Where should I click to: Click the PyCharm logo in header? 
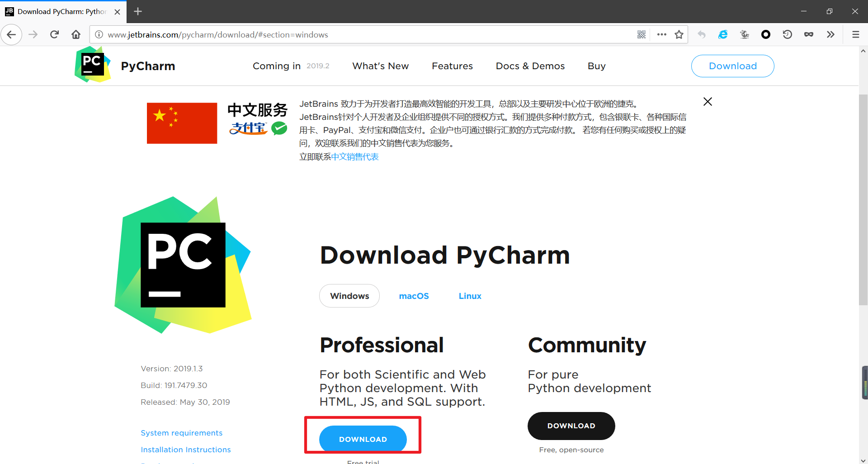[x=93, y=65]
